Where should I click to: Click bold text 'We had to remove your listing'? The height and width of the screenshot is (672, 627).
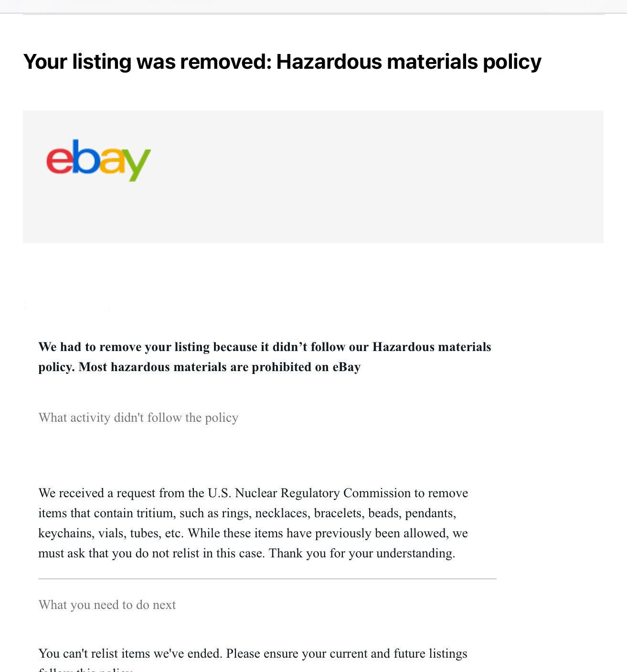click(124, 347)
